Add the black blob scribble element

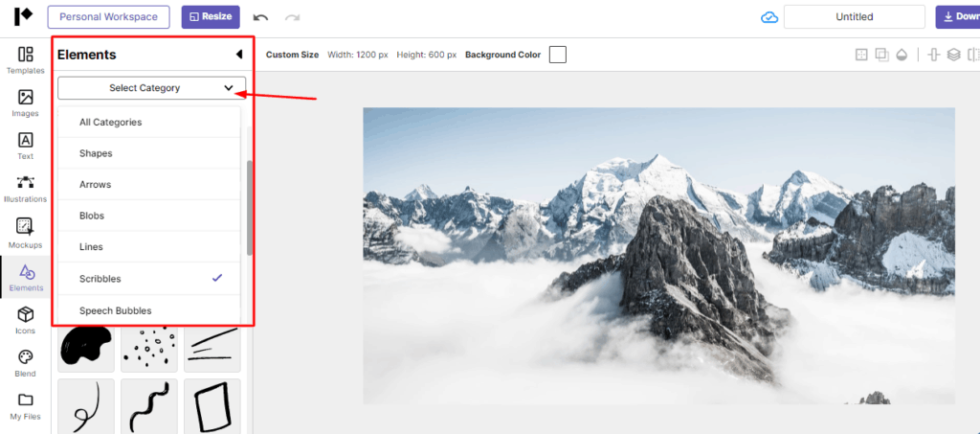(86, 349)
